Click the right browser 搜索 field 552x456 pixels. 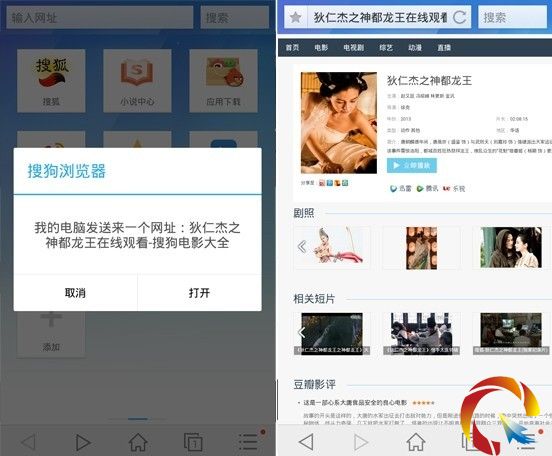(513, 17)
